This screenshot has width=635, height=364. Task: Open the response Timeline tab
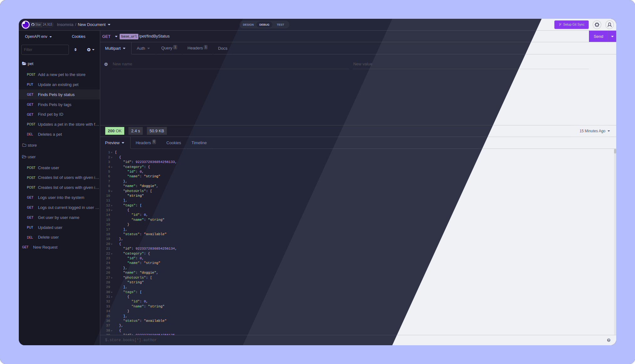tap(199, 143)
